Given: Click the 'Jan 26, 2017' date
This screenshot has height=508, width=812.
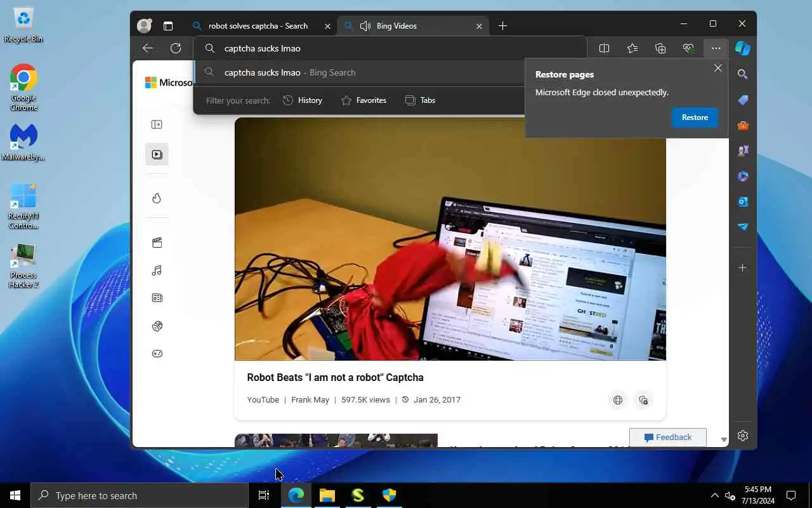Looking at the screenshot, I should (437, 400).
